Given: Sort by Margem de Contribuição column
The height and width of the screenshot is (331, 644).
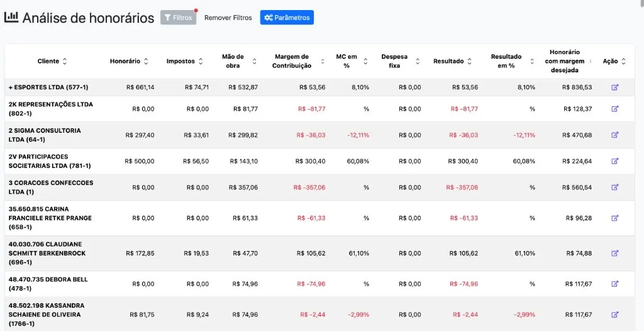Looking at the screenshot, I should click(x=323, y=61).
